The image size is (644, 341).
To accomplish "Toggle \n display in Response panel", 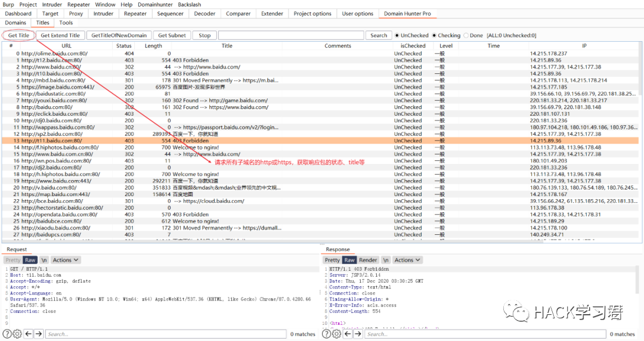I will coord(386,260).
